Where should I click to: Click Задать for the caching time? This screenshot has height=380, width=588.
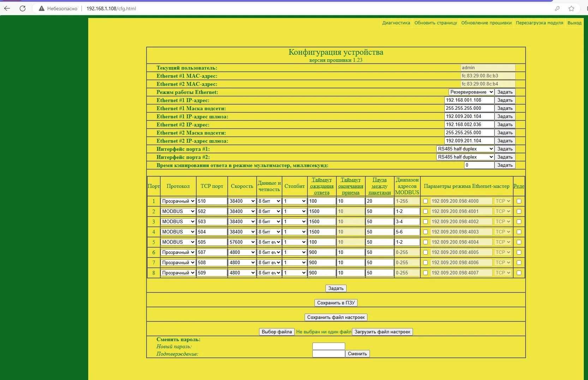tap(505, 165)
